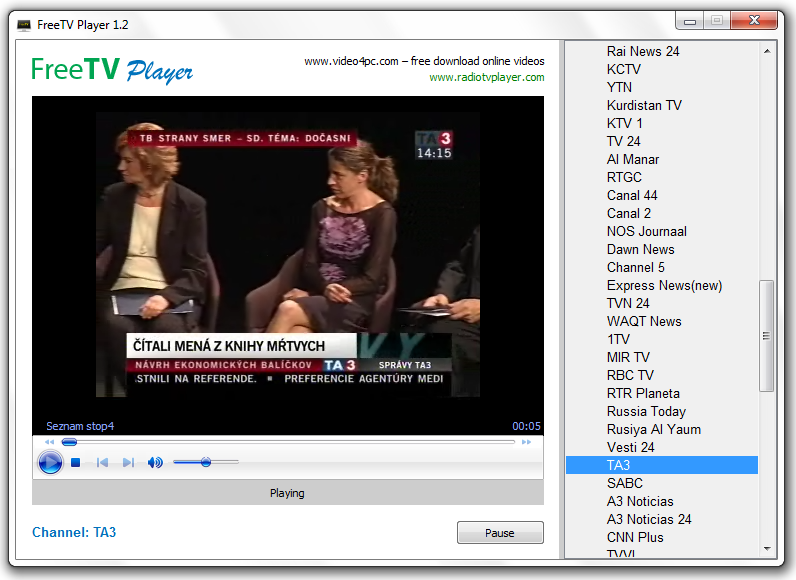Viewport: 796px width, 580px height.
Task: Select KTV 1 channel
Action: pos(661,123)
